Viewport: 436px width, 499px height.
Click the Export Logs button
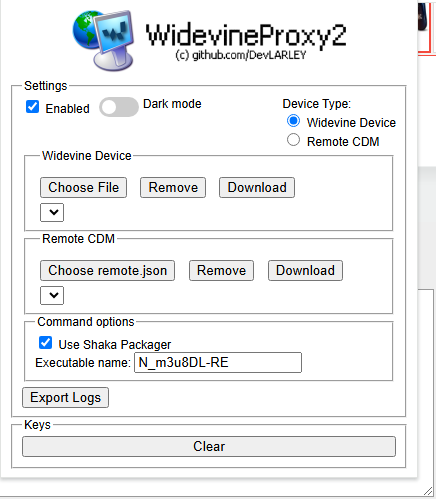[65, 397]
